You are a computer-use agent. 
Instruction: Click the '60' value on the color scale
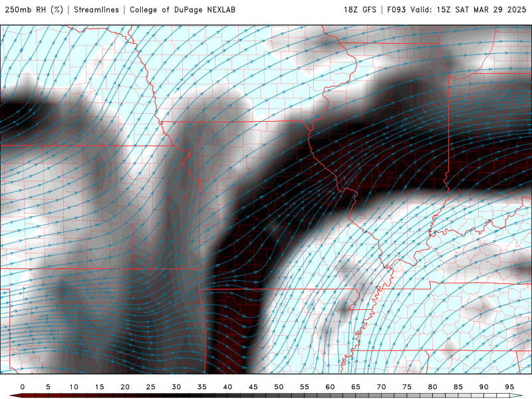click(x=330, y=387)
